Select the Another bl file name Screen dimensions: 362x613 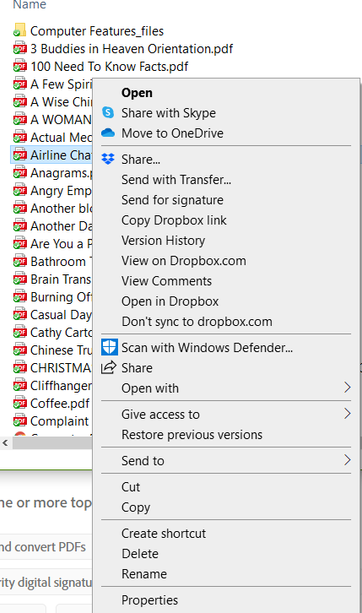tap(61, 208)
